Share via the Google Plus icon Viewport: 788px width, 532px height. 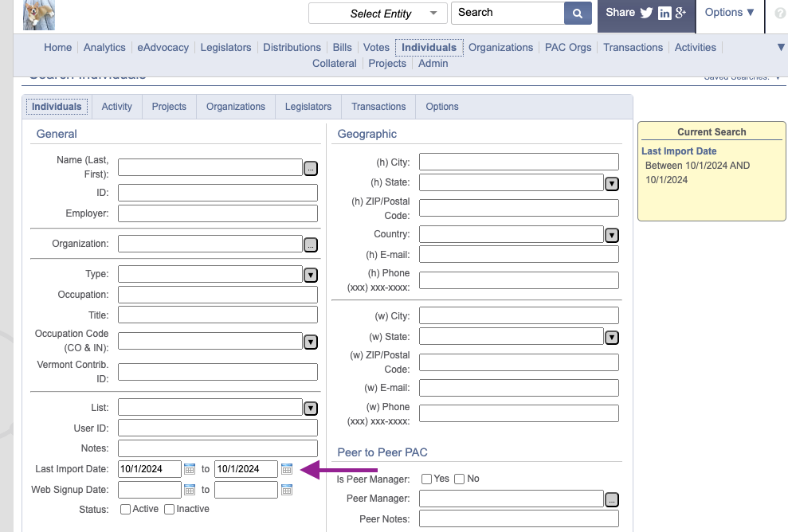point(680,13)
